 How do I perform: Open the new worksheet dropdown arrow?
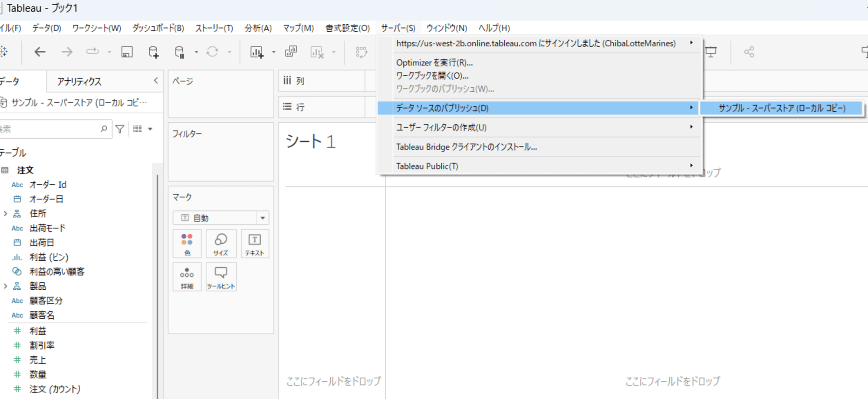(x=273, y=52)
